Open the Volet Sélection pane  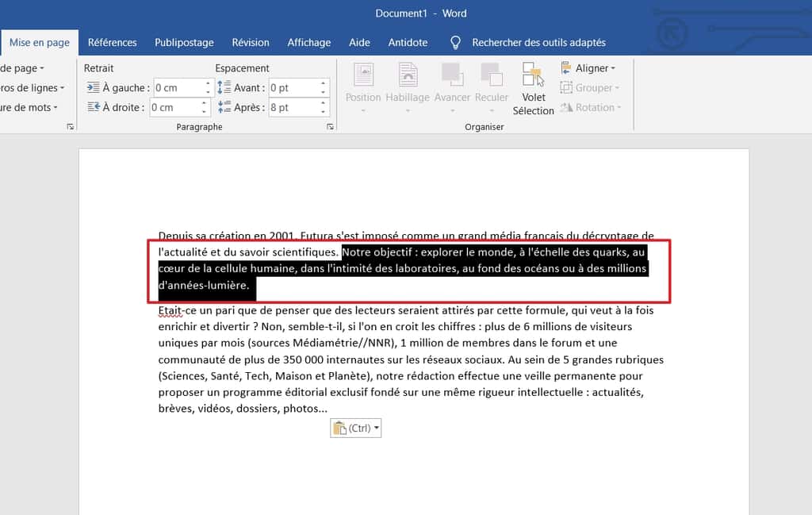pos(534,88)
